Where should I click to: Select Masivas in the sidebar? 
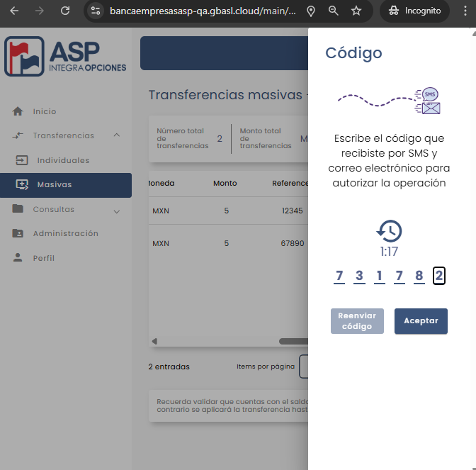tap(54, 184)
